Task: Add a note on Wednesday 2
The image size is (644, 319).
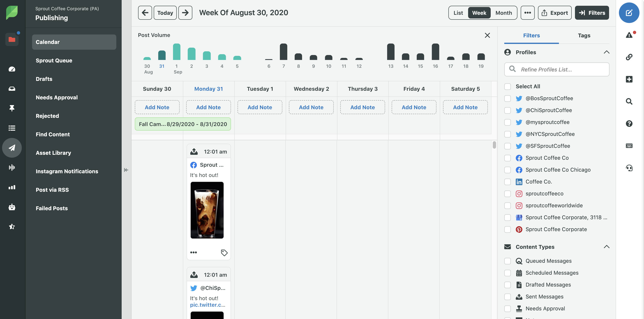Action: 311,107
